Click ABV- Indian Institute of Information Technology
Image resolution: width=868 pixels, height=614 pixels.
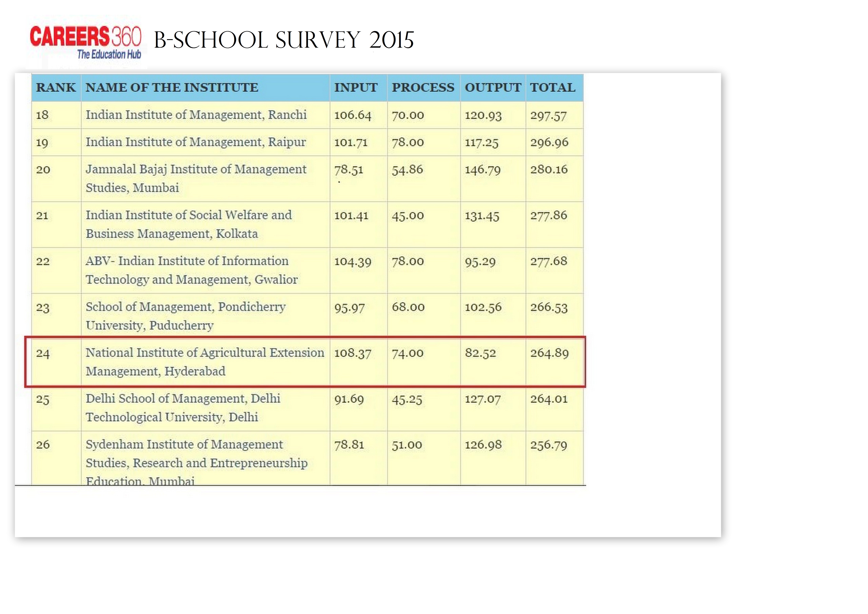[x=192, y=270]
